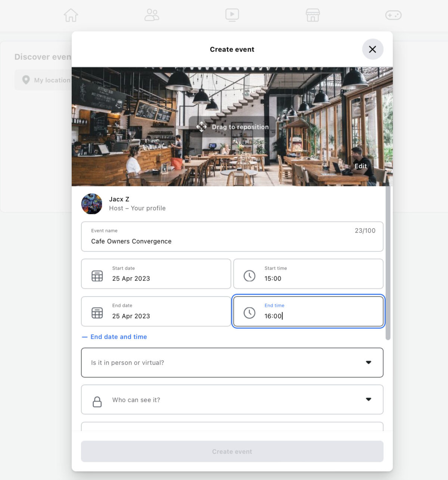Click the lock icon in Who can see it
The image size is (448, 480).
[97, 401]
